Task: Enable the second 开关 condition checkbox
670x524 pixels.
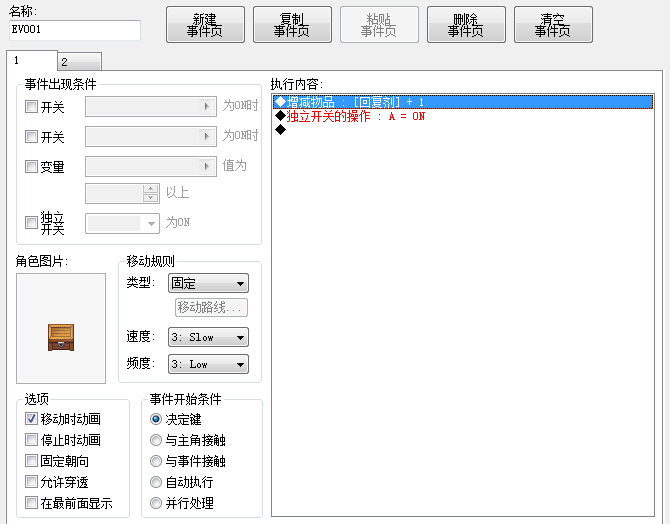Action: tap(31, 136)
